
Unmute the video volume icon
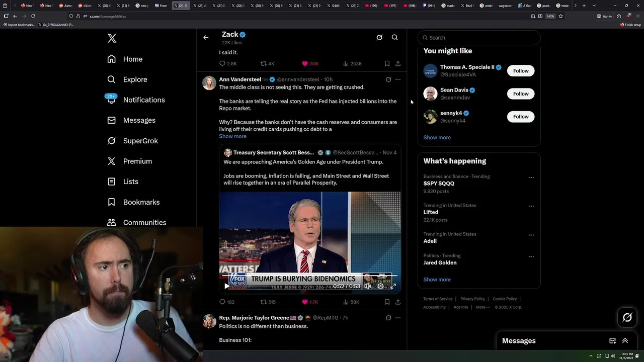pos(368,286)
